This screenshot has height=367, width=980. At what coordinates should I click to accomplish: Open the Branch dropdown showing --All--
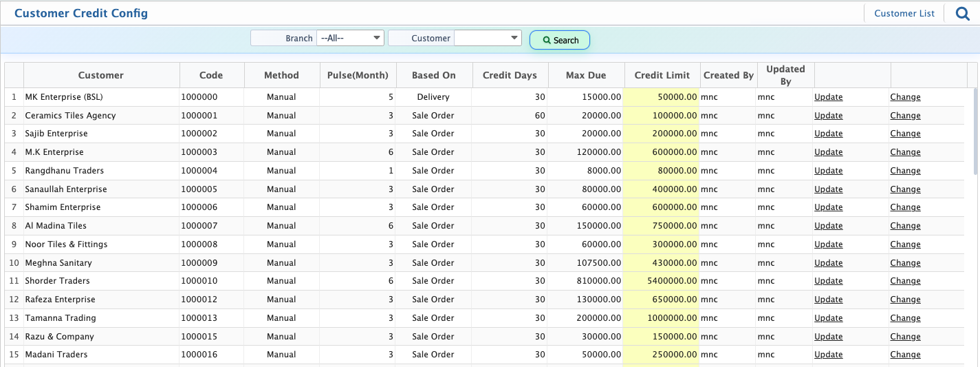pyautogui.click(x=350, y=39)
